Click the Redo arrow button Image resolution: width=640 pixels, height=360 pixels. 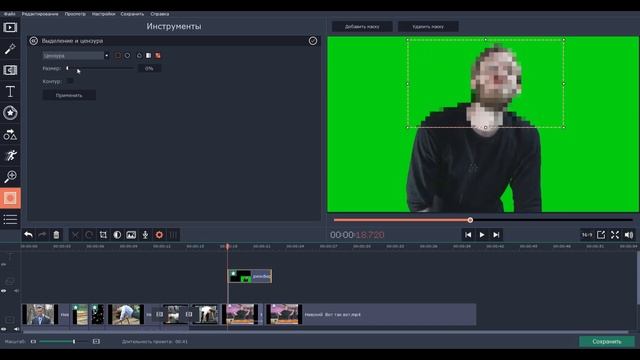pyautogui.click(x=42, y=235)
